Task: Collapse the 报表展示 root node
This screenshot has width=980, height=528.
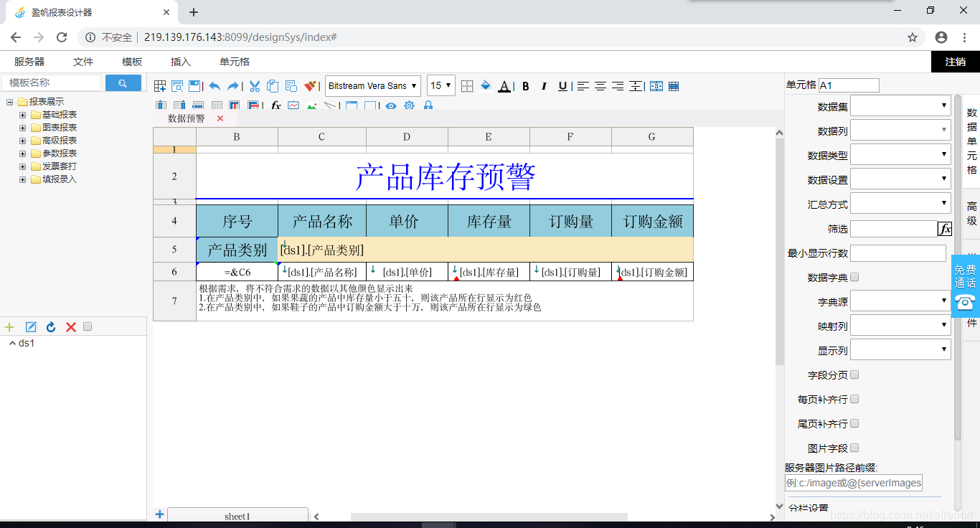Action: [9, 102]
